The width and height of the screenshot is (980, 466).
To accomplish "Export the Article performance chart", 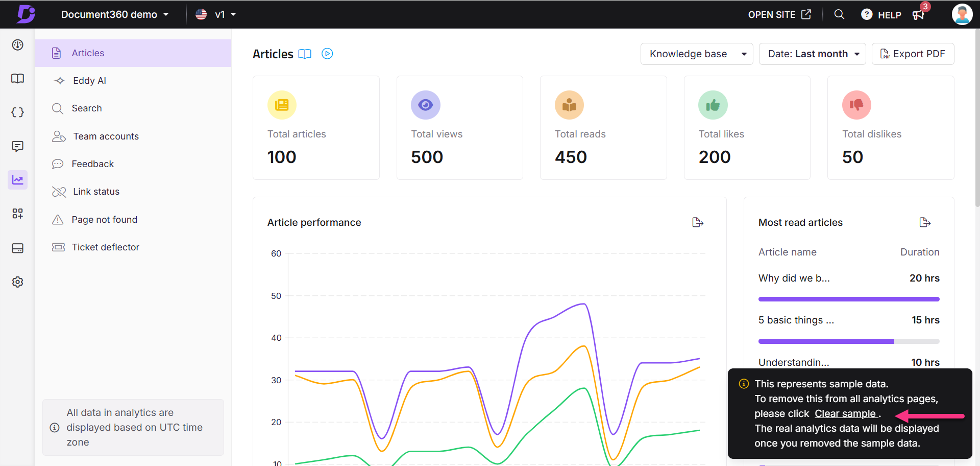I will tap(698, 222).
